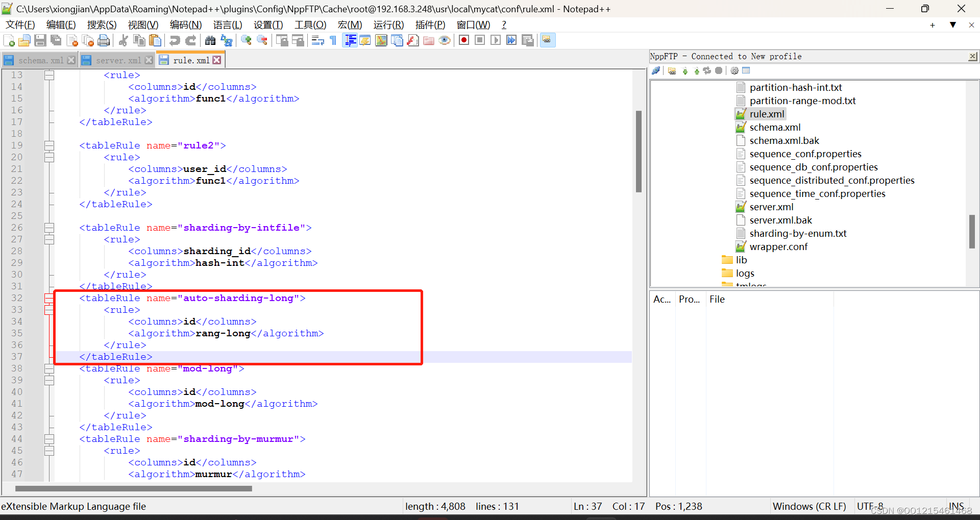Print the current document

click(x=104, y=40)
